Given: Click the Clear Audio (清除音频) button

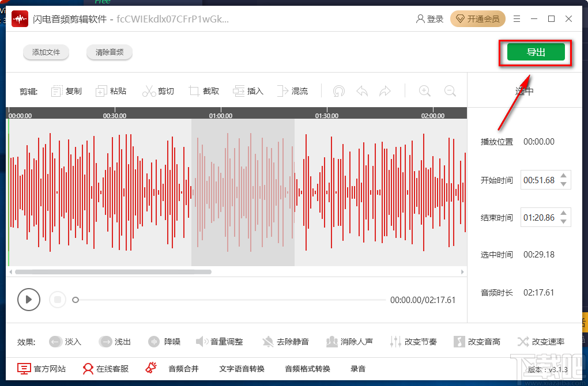Looking at the screenshot, I should point(109,52).
